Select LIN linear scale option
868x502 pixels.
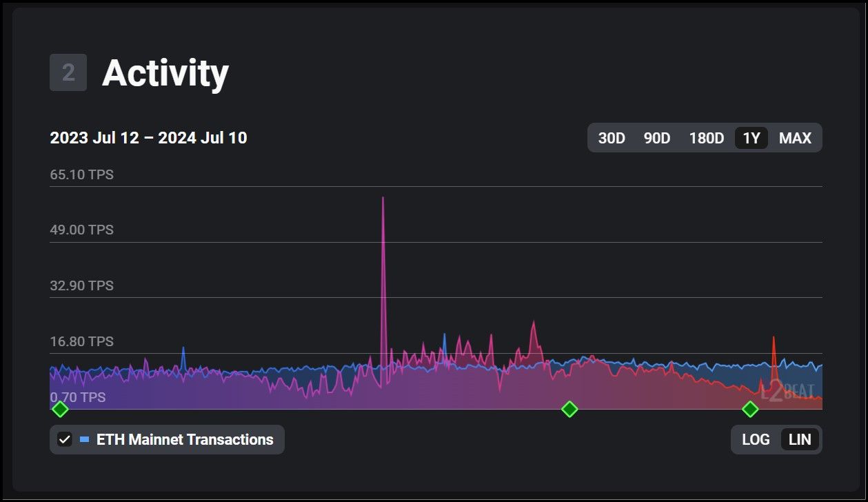click(x=800, y=439)
